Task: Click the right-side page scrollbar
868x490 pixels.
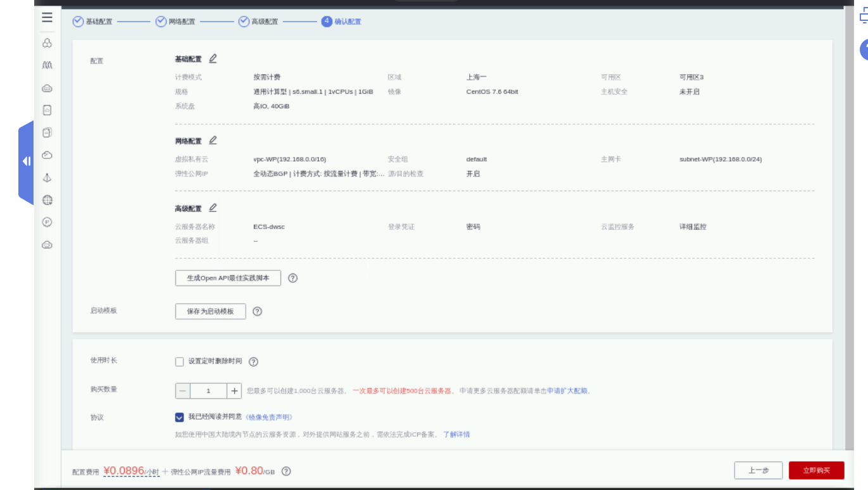Action: pos(849,228)
